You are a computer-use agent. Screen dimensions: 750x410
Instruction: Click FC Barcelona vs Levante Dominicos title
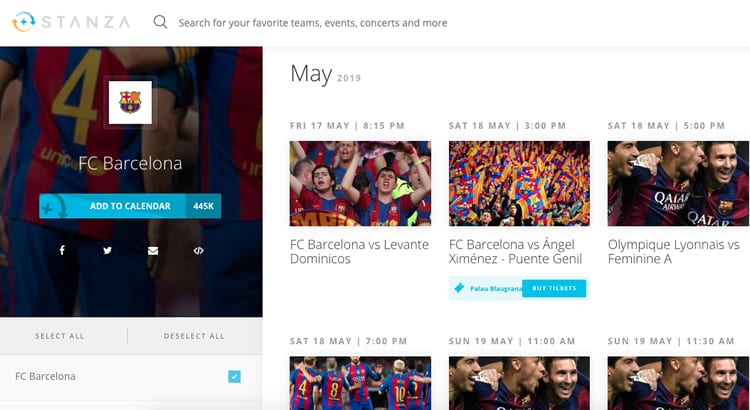pos(359,252)
